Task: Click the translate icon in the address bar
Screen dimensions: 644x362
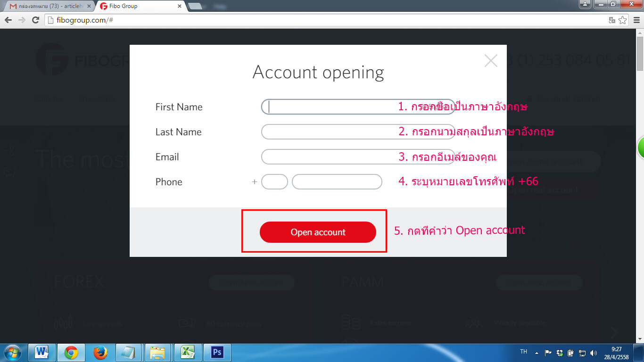Action: pyautogui.click(x=612, y=20)
